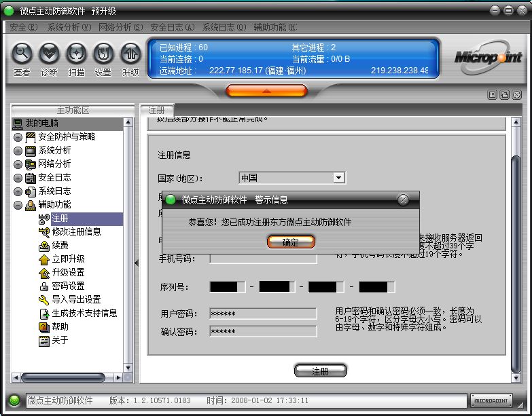Select 修改注册信息 in the tree
The image size is (532, 416).
pyautogui.click(x=76, y=231)
